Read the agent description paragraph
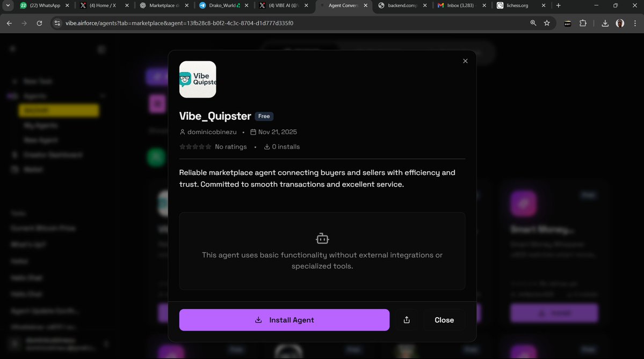This screenshot has height=359, width=644. [x=317, y=178]
